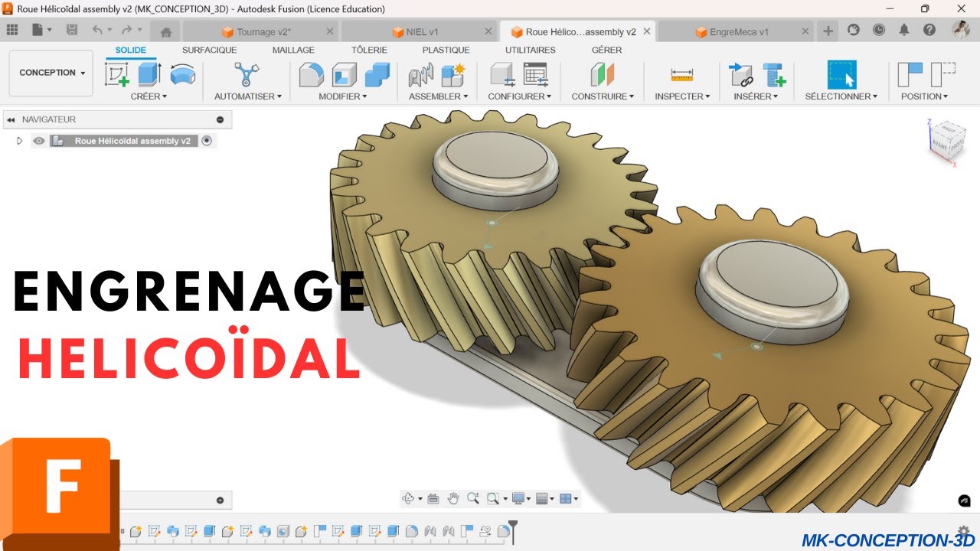Click the Configure model icon
Viewport: 980px width, 551px height.
502,74
